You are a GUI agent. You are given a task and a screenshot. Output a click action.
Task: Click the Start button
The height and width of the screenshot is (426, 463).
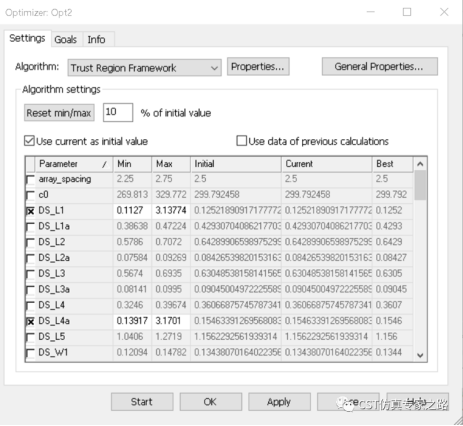coord(142,402)
